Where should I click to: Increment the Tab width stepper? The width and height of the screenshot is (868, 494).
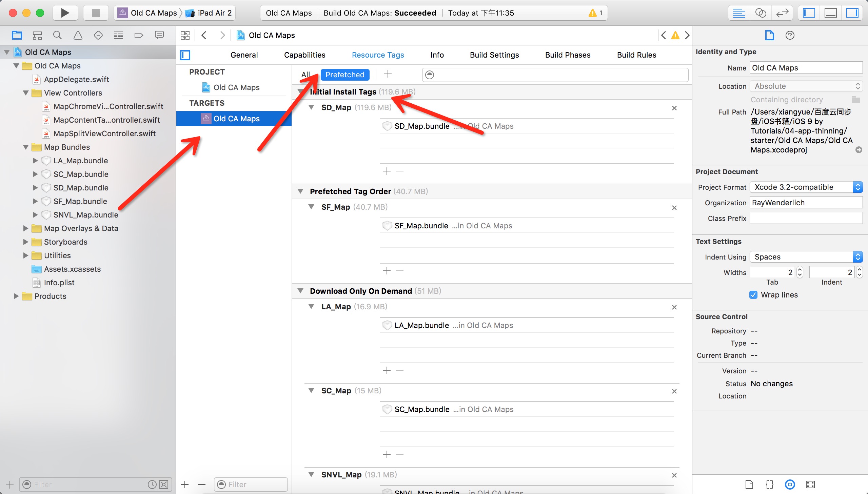(800, 270)
